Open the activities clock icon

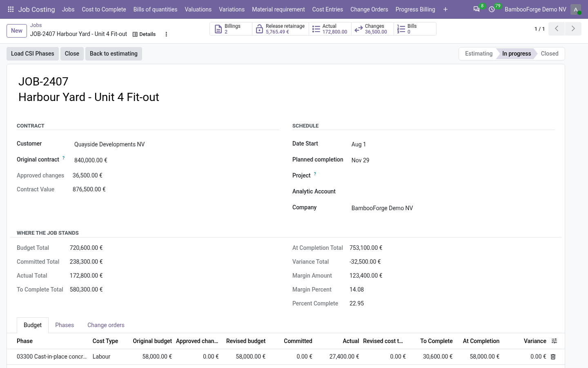click(492, 9)
